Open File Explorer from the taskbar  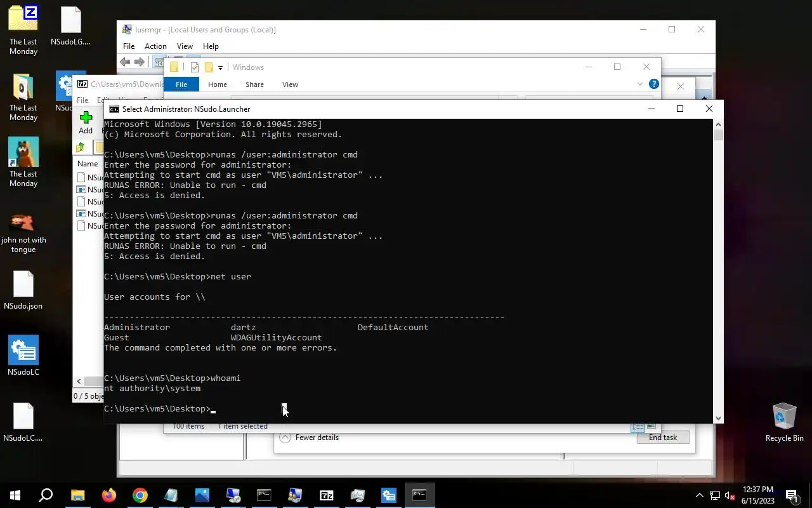77,495
